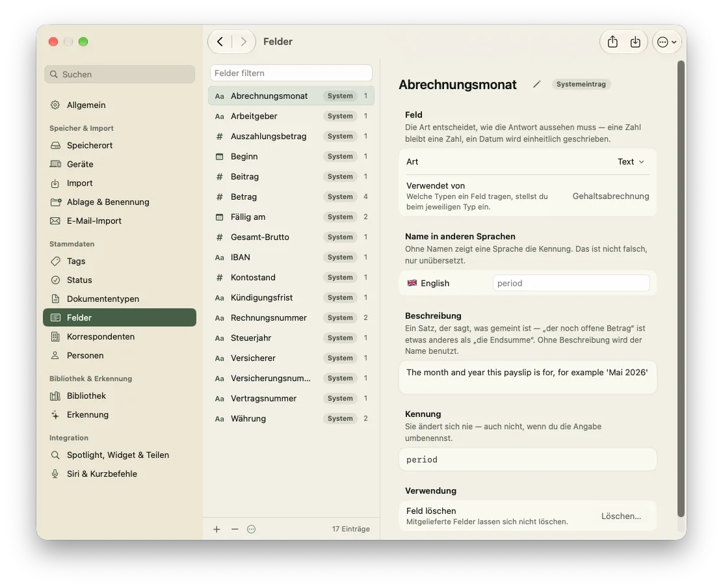Image resolution: width=723 pixels, height=588 pixels.
Task: Click the English name field with period
Action: coord(572,283)
